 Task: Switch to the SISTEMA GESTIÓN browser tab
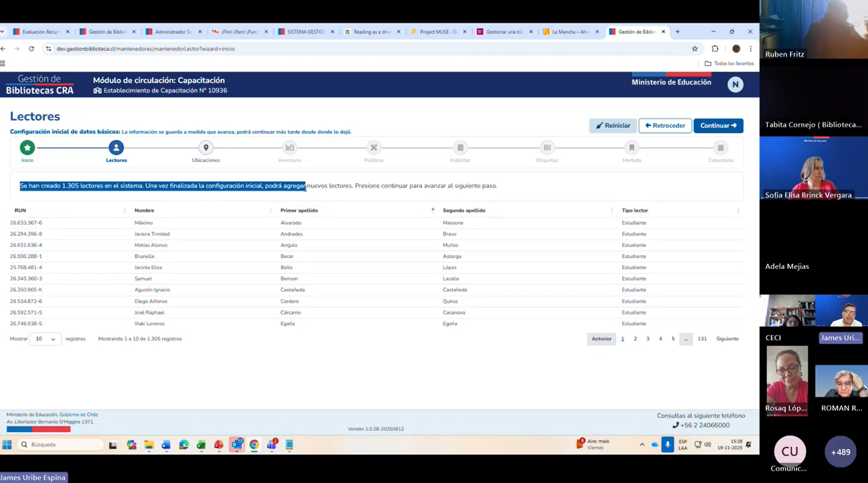point(305,31)
